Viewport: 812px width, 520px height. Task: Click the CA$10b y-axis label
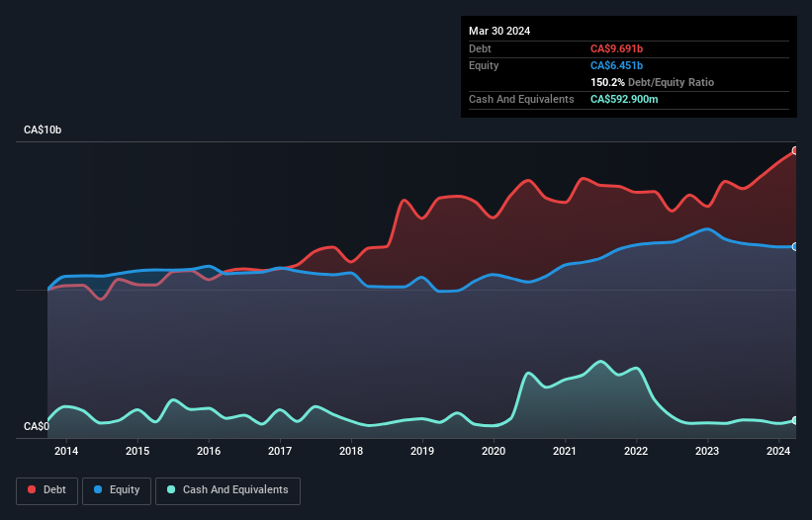click(x=43, y=130)
